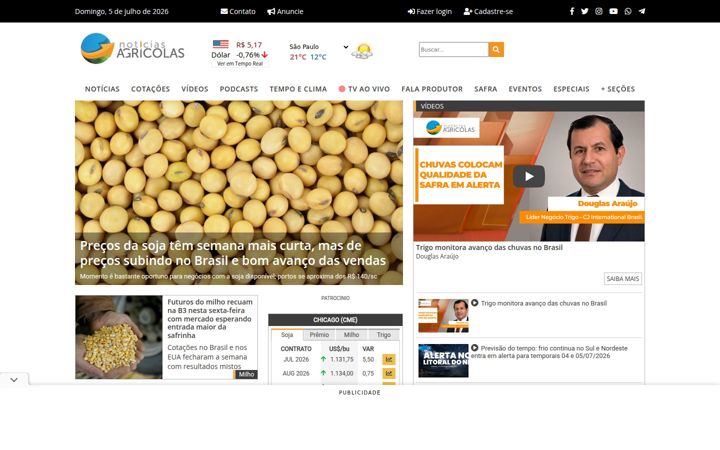Image resolution: width=720 pixels, height=450 pixels.
Task: Click the SAIBA MAIS button
Action: pos(623,279)
